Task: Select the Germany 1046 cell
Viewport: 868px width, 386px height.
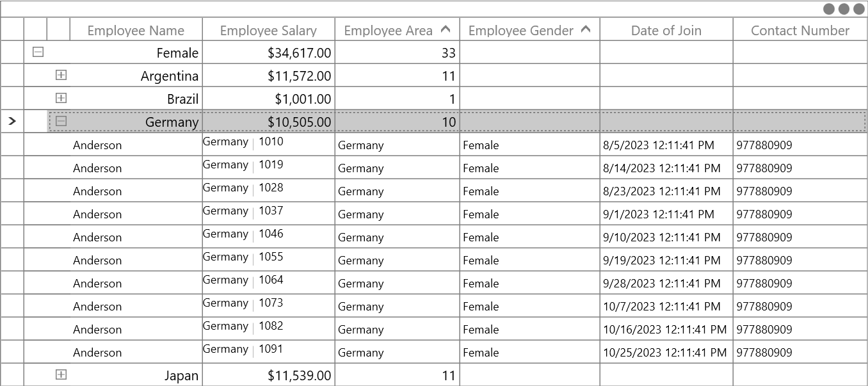Action: pos(268,237)
